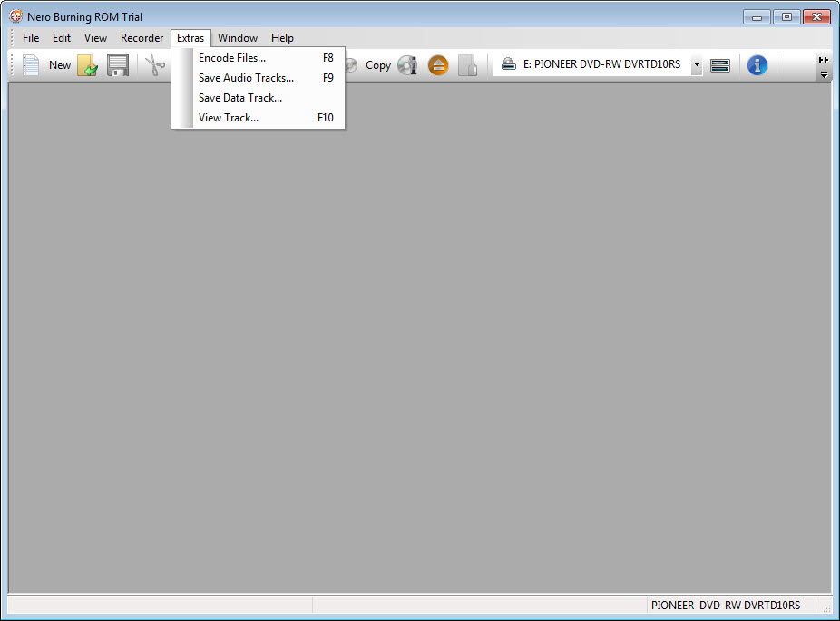Minimize the Nero Burning ROM window
The image size is (840, 621).
[x=757, y=17]
